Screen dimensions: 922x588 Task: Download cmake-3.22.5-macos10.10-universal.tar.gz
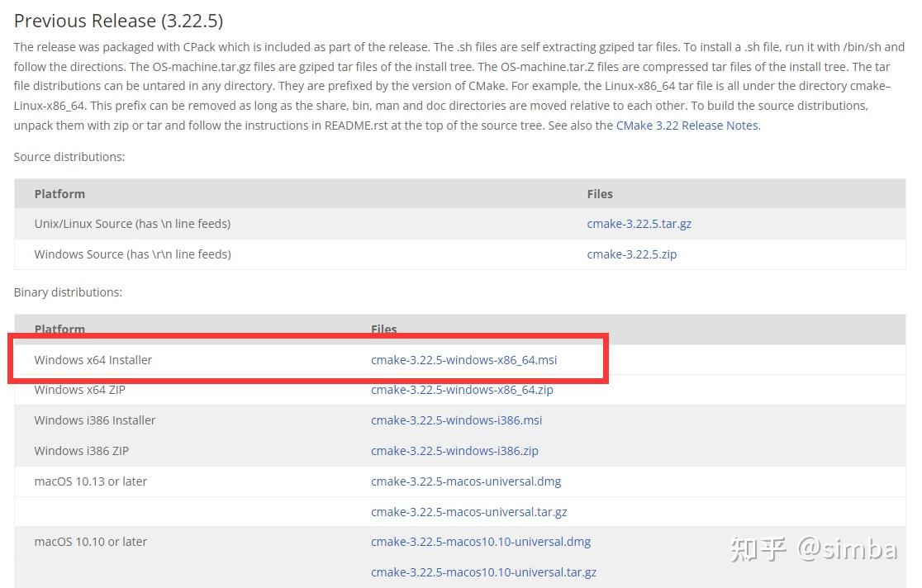click(x=483, y=571)
